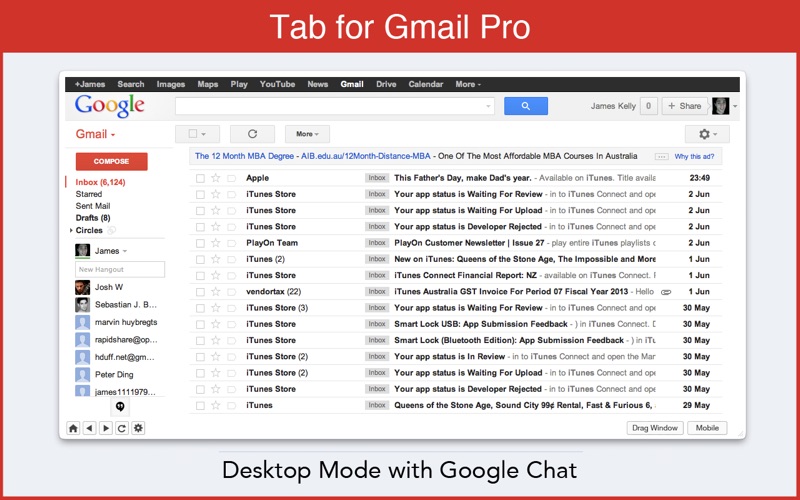Click the home icon in bottom toolbar
This screenshot has height=500, width=800.
pyautogui.click(x=73, y=428)
